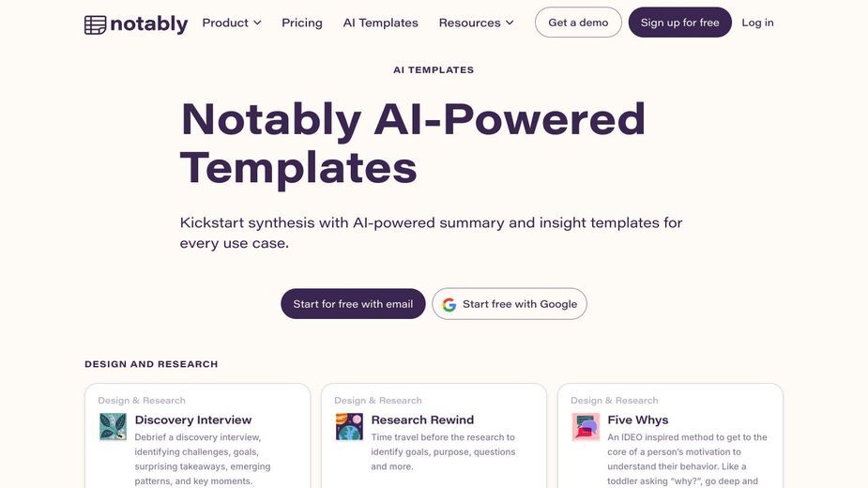
Task: Open the Discovery Interview leaf icon
Action: (x=113, y=426)
